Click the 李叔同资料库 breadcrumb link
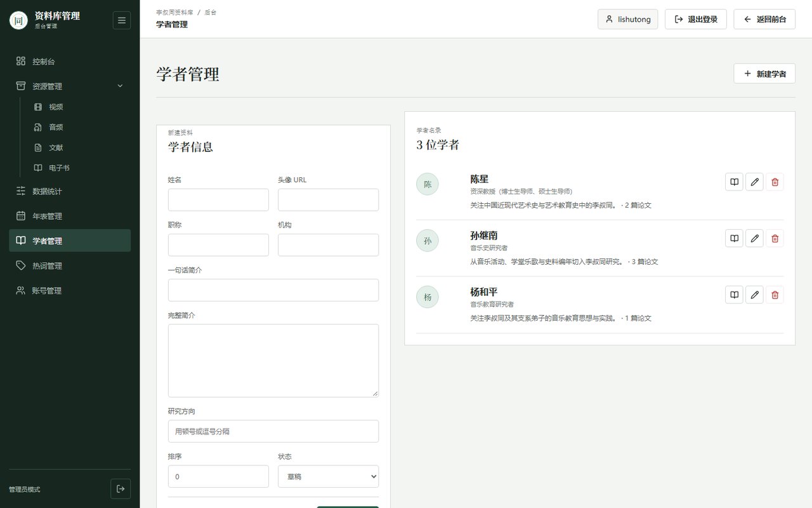Screen dimensions: 812x508 [x=174, y=12]
